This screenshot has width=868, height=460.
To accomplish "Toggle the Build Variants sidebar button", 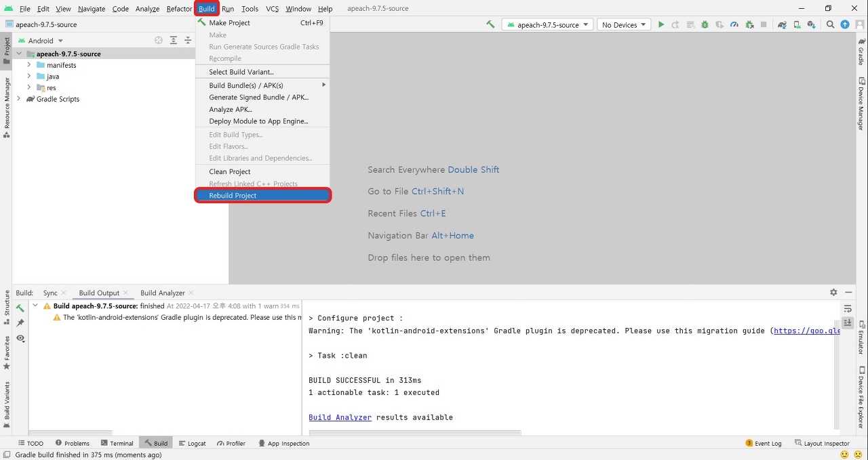I will point(6,404).
